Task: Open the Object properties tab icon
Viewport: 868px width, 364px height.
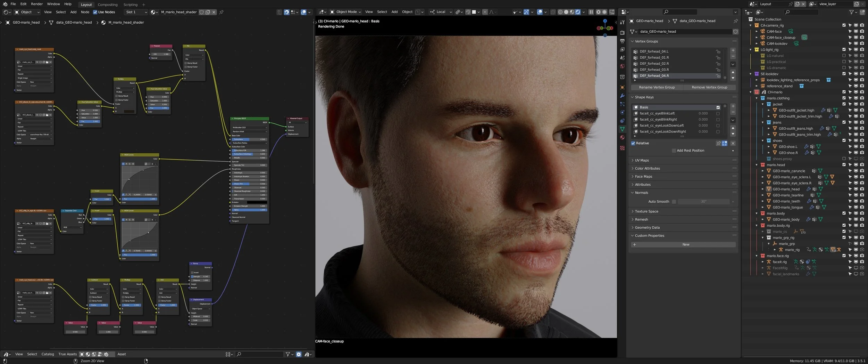Action: click(622, 87)
